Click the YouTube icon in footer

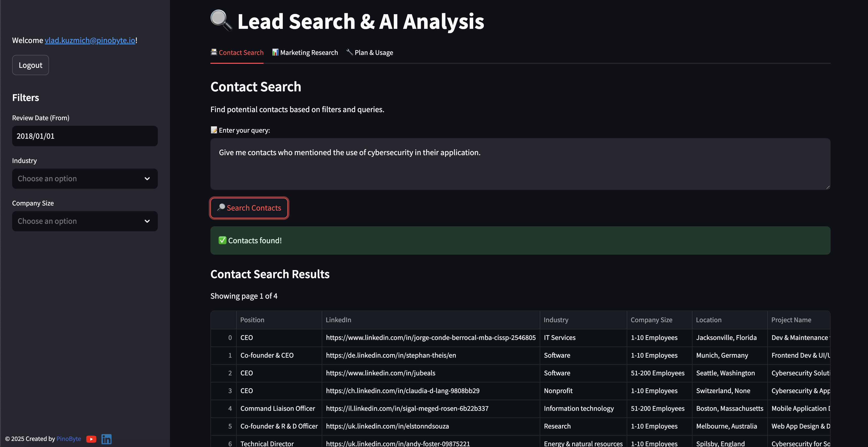[x=91, y=439]
